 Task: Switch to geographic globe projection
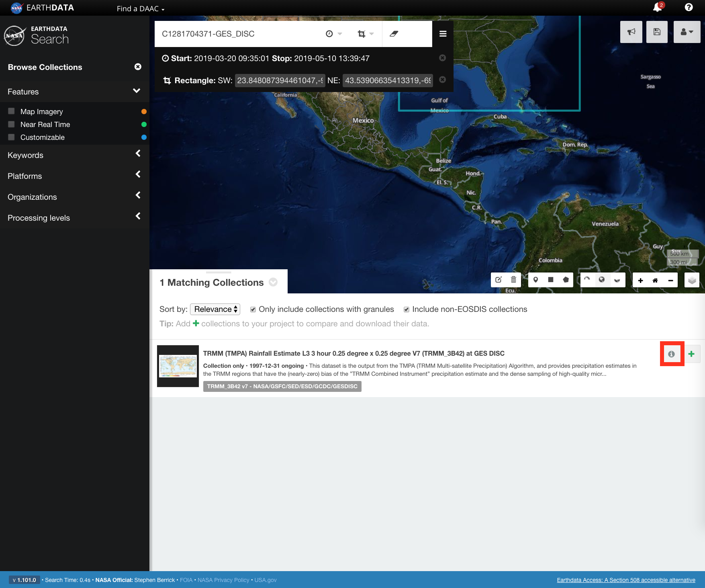coord(602,280)
